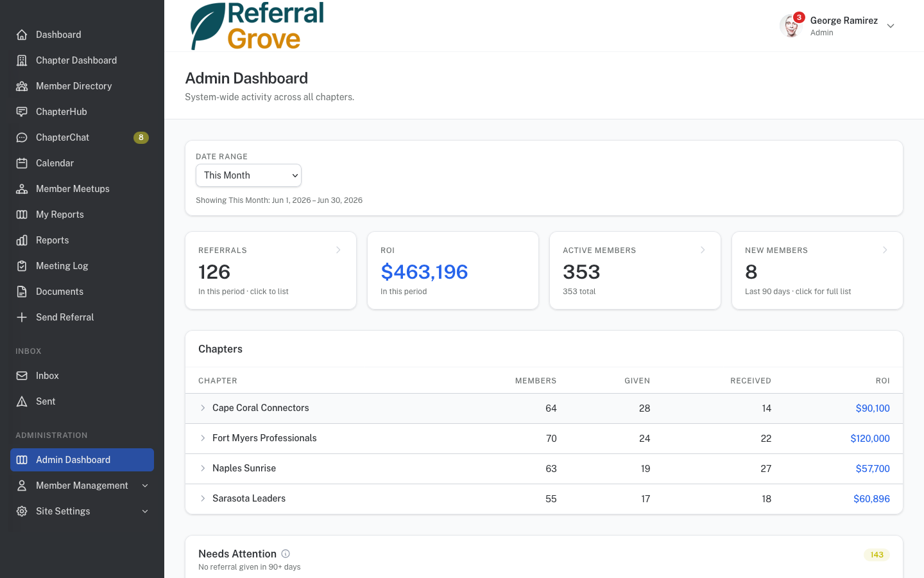Expand the Site Settings submenu arrow

[x=145, y=511]
